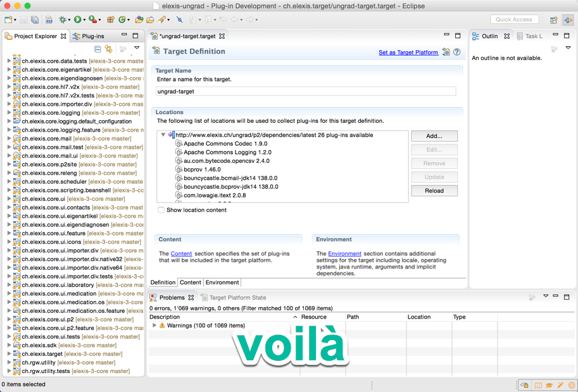
Task: Open the Environment tab at editor bottom
Action: 222,282
